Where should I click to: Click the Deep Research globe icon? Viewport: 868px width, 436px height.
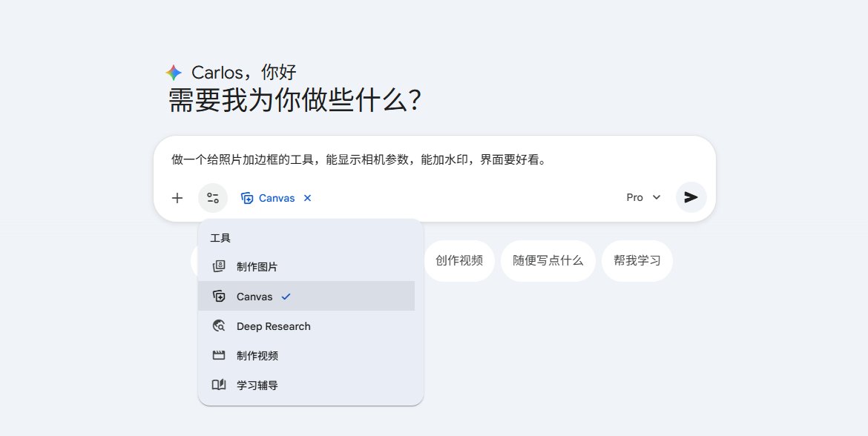pos(219,326)
